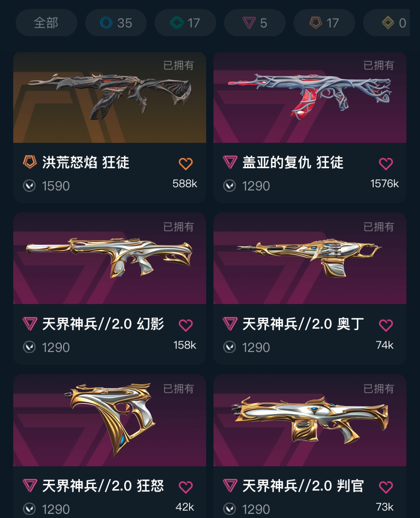The height and width of the screenshot is (518, 420).
Task: Select the 全部 filter tab
Action: point(46,23)
